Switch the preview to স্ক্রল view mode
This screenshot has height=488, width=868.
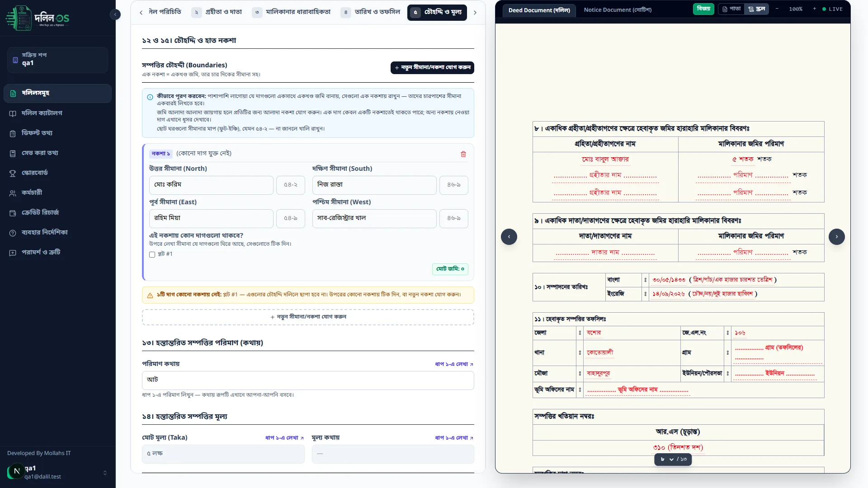click(757, 9)
